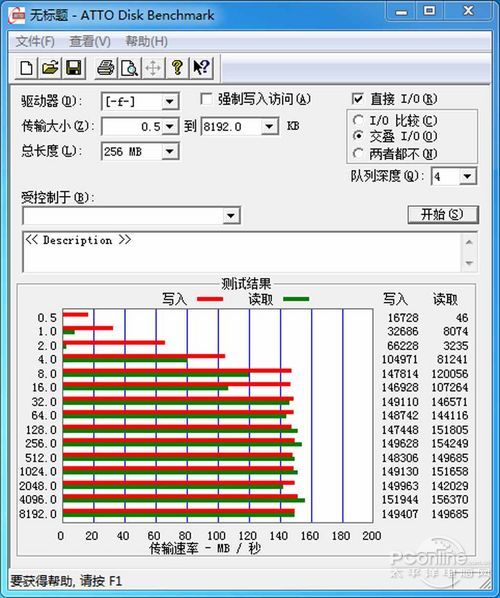Viewport: 500px width, 598px height.
Task: Click write value 149407 in last row
Action: (x=400, y=514)
